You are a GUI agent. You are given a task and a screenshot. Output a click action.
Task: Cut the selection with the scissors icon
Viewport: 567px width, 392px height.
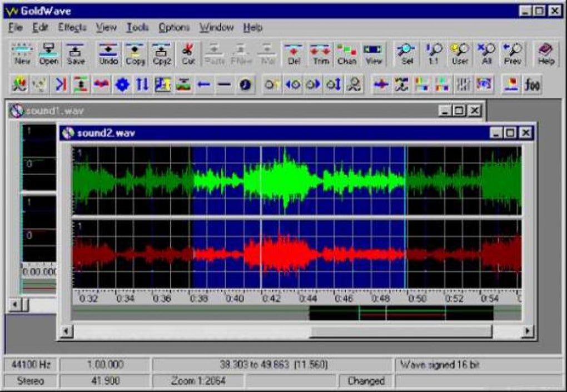pos(188,54)
